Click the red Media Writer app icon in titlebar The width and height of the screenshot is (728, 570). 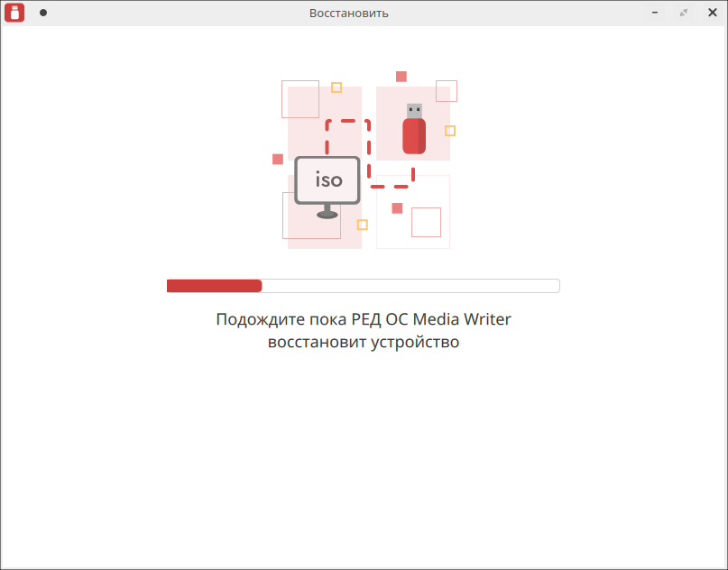coord(14,13)
